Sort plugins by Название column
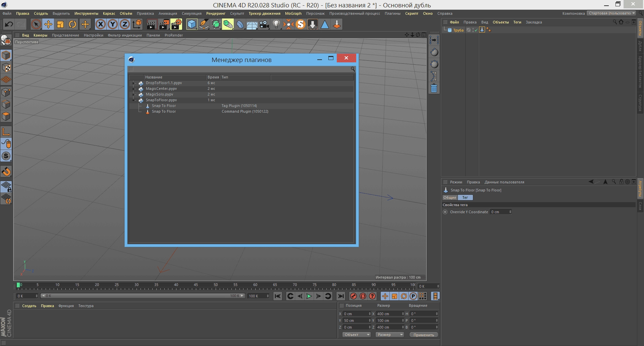Image resolution: width=644 pixels, height=346 pixels. pyautogui.click(x=175, y=77)
